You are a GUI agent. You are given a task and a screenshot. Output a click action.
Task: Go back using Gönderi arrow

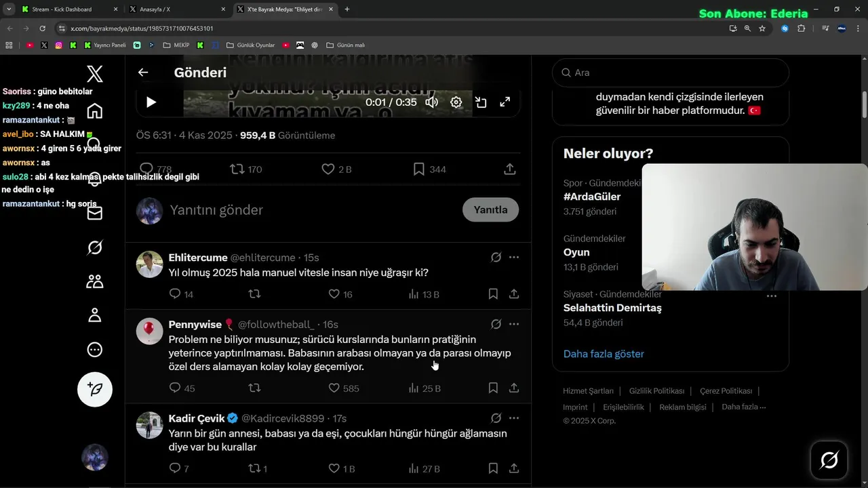pyautogui.click(x=143, y=73)
